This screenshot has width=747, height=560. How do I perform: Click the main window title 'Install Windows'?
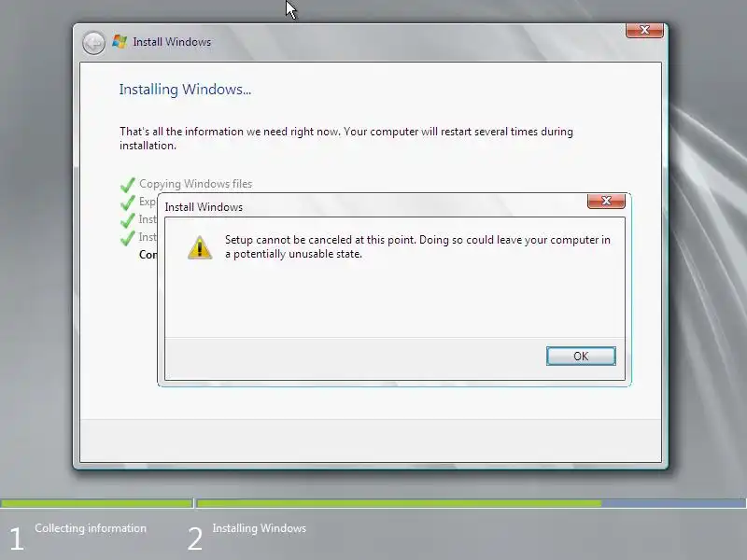coord(172,42)
